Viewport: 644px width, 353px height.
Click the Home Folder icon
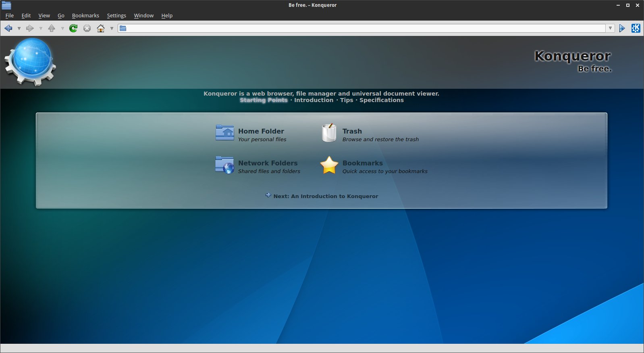[224, 133]
